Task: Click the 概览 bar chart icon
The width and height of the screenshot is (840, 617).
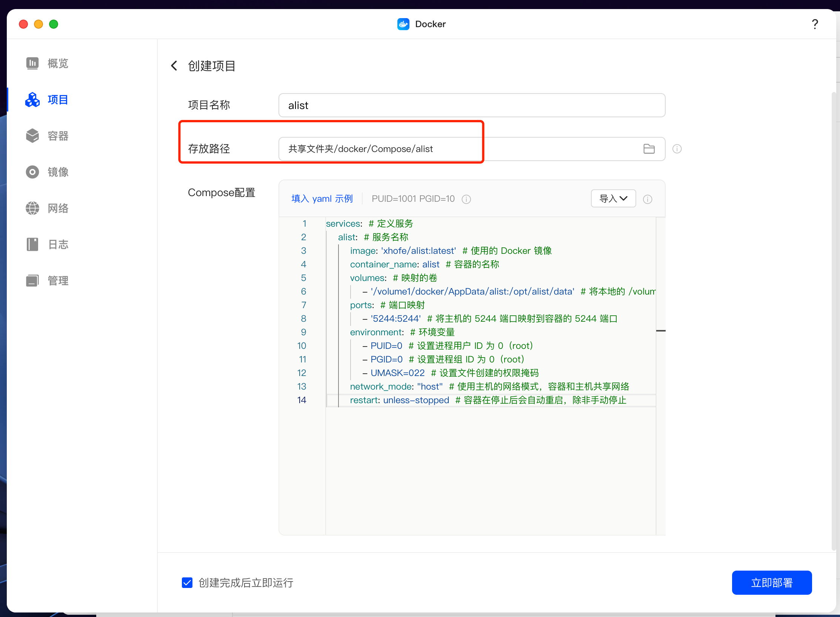Action: pyautogui.click(x=32, y=63)
